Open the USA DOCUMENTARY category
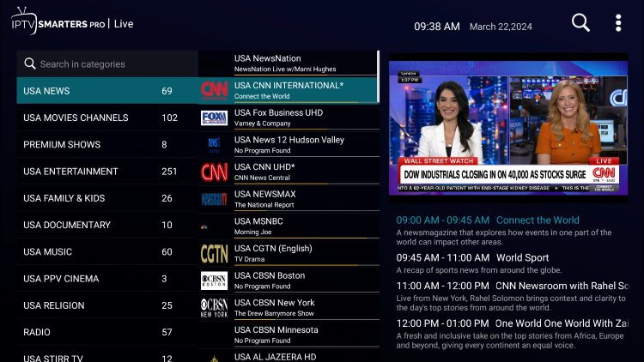 pos(107,225)
